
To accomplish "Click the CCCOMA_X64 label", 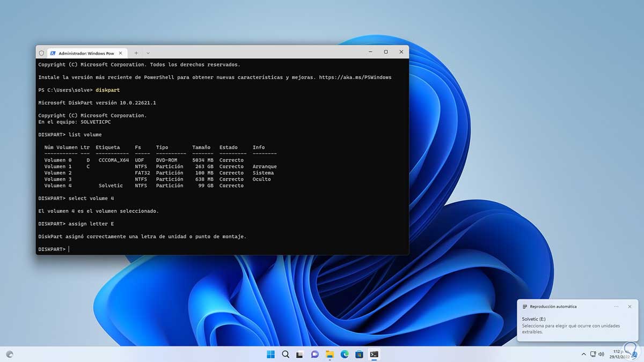I will click(x=114, y=160).
